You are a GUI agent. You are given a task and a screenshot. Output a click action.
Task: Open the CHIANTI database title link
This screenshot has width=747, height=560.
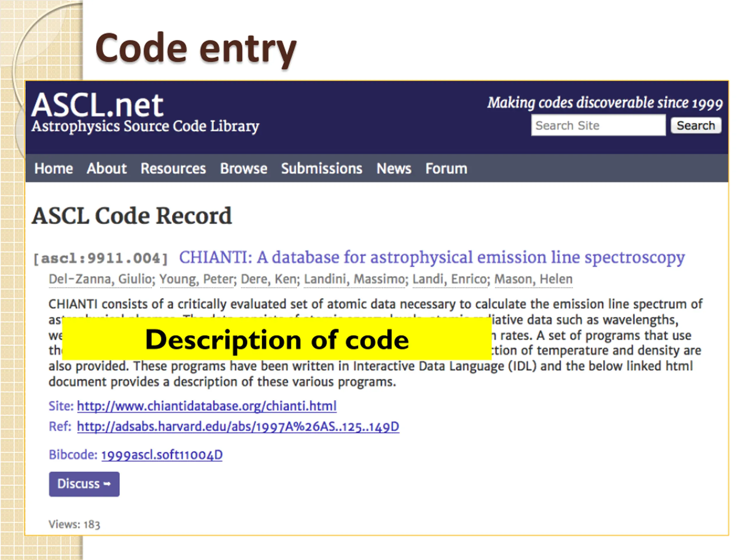(x=432, y=258)
